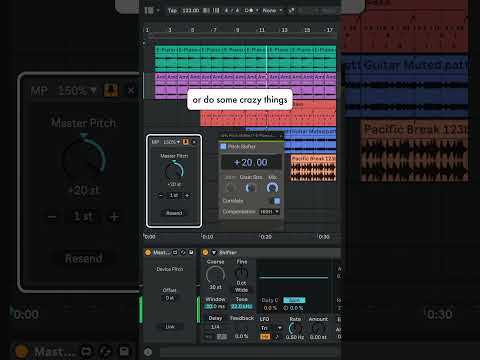The height and width of the screenshot is (360, 480).
Task: Open the LFO Tri waveform dropdown
Action: pos(271,328)
